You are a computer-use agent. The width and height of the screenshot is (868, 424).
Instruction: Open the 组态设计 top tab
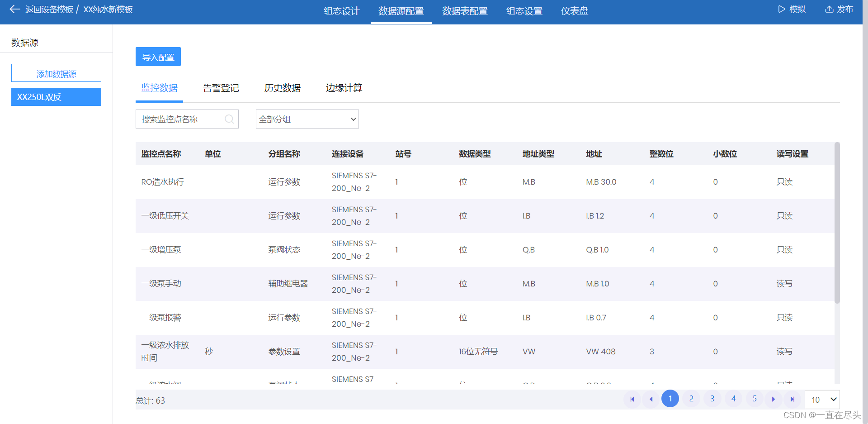pyautogui.click(x=341, y=11)
